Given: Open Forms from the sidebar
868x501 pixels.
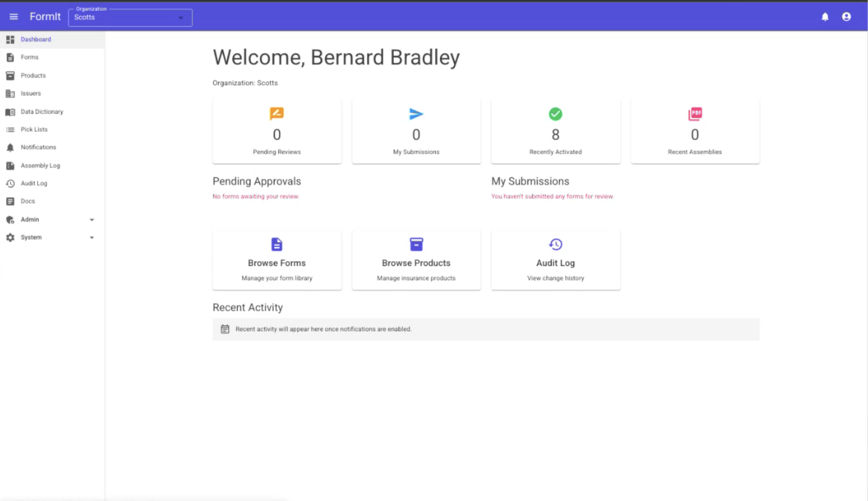Looking at the screenshot, I should click(29, 57).
